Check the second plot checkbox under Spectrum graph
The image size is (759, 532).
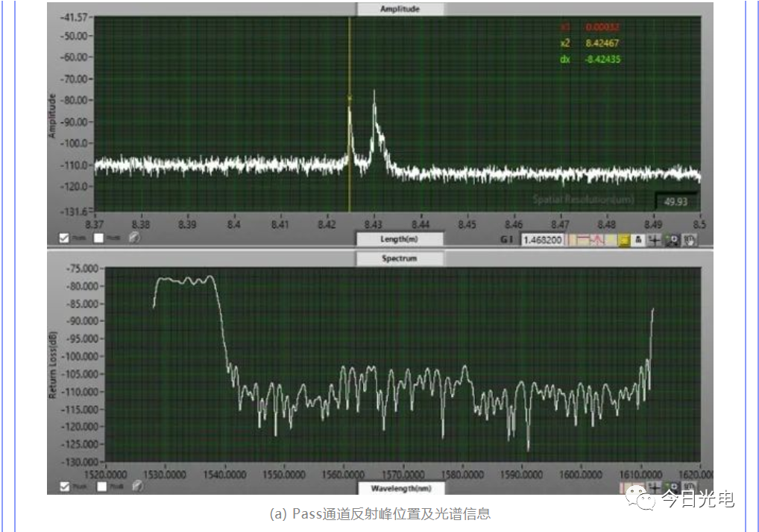coord(101,487)
